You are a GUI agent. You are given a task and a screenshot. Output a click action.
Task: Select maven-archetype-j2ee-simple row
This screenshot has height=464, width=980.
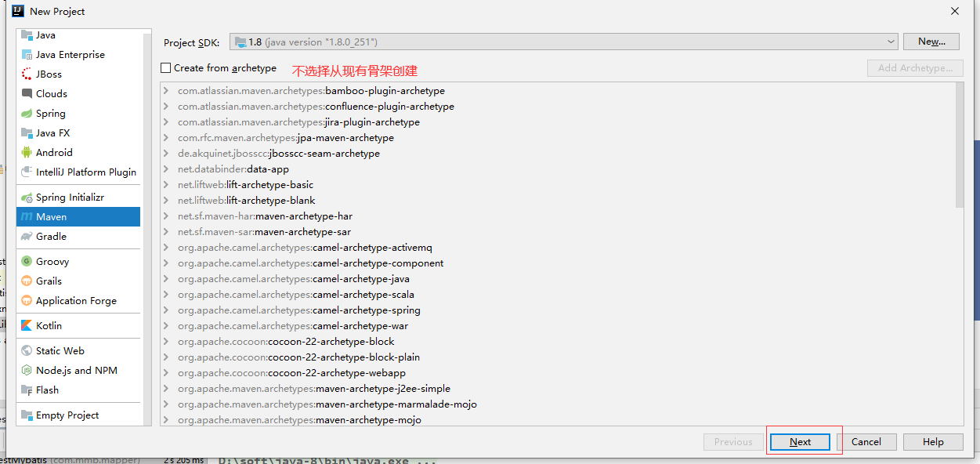coord(559,389)
